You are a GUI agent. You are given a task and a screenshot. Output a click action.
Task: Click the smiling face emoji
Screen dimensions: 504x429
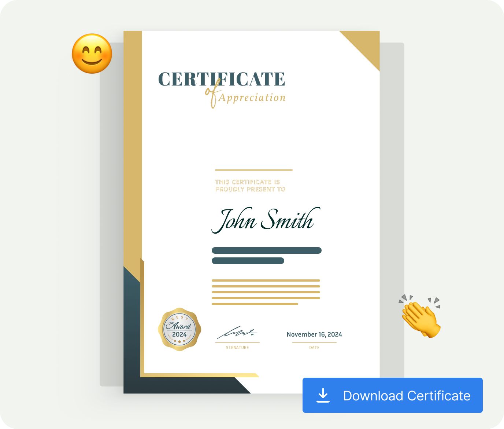[92, 54]
